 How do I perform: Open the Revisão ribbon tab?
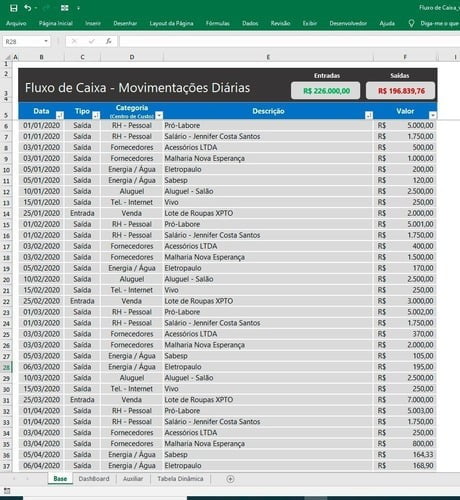(x=280, y=23)
